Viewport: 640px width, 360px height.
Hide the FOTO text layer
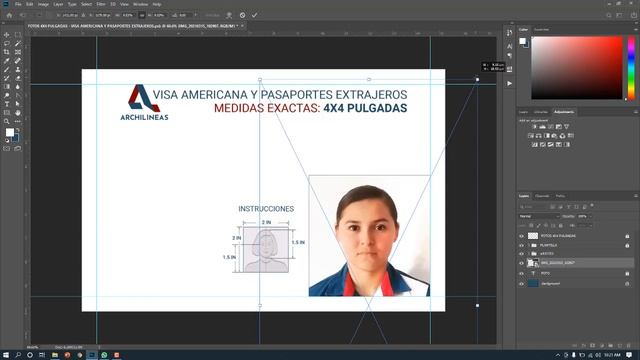coord(521,273)
